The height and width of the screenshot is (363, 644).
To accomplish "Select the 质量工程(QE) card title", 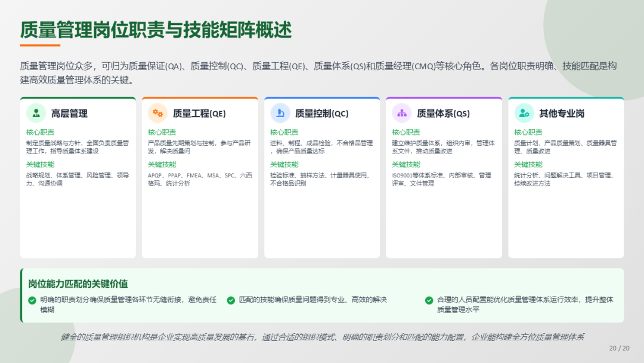I will (199, 113).
